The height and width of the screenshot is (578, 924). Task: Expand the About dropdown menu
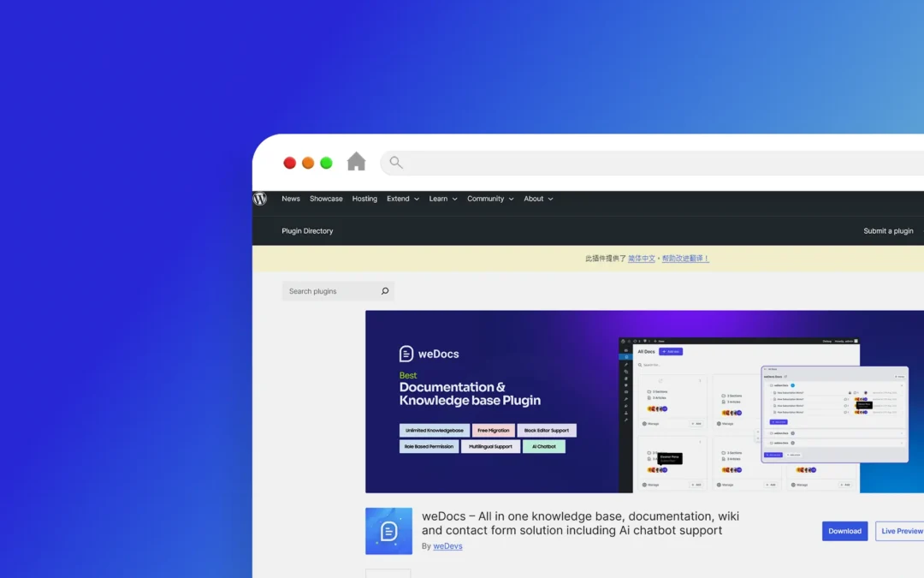[538, 199]
